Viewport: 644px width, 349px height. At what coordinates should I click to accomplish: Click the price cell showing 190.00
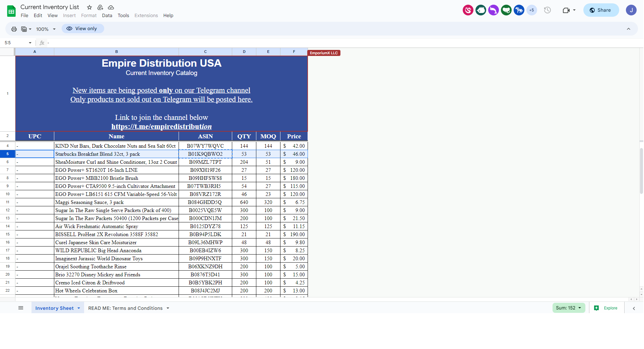tap(294, 234)
